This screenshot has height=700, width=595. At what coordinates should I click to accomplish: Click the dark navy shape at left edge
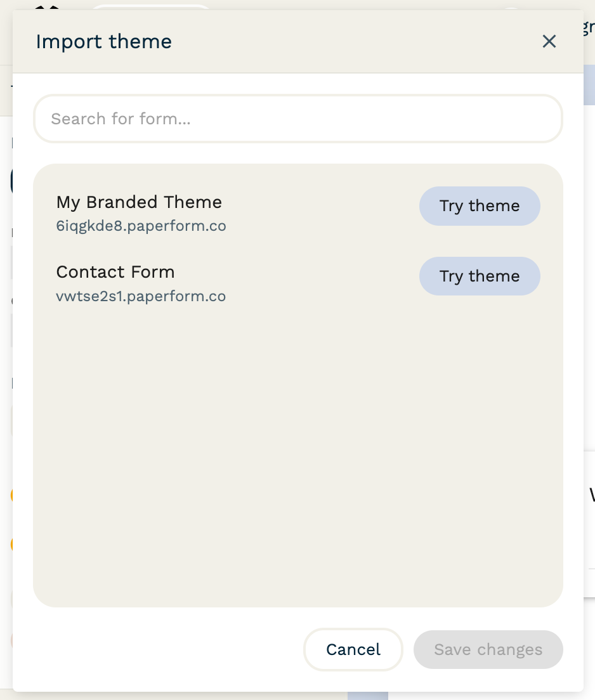(x=11, y=182)
